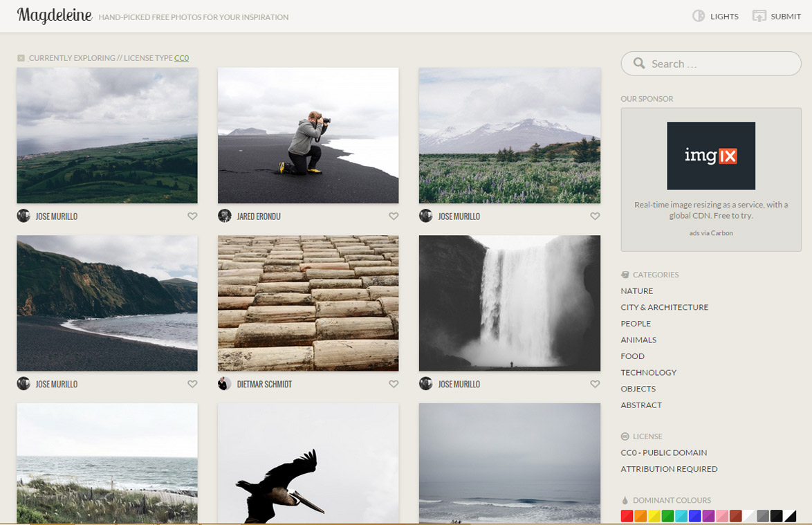Like the kneeling photographer photo with its heart

tap(394, 217)
